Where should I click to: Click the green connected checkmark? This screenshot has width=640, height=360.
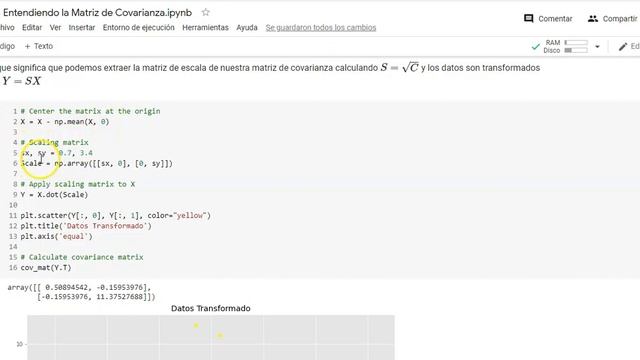click(536, 47)
